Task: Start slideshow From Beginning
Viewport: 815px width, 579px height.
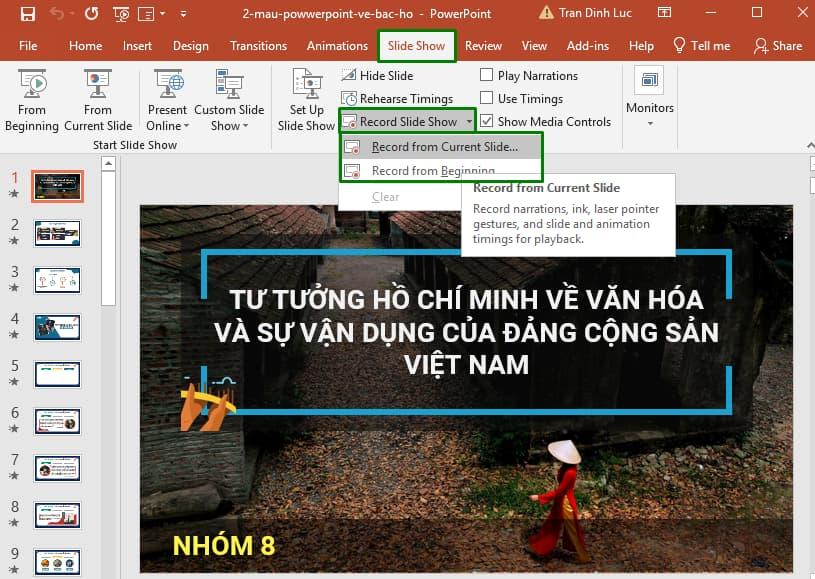Action: tap(31, 97)
